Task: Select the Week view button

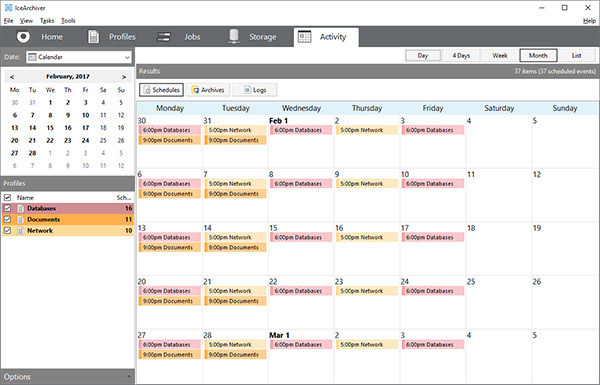Action: (x=500, y=55)
